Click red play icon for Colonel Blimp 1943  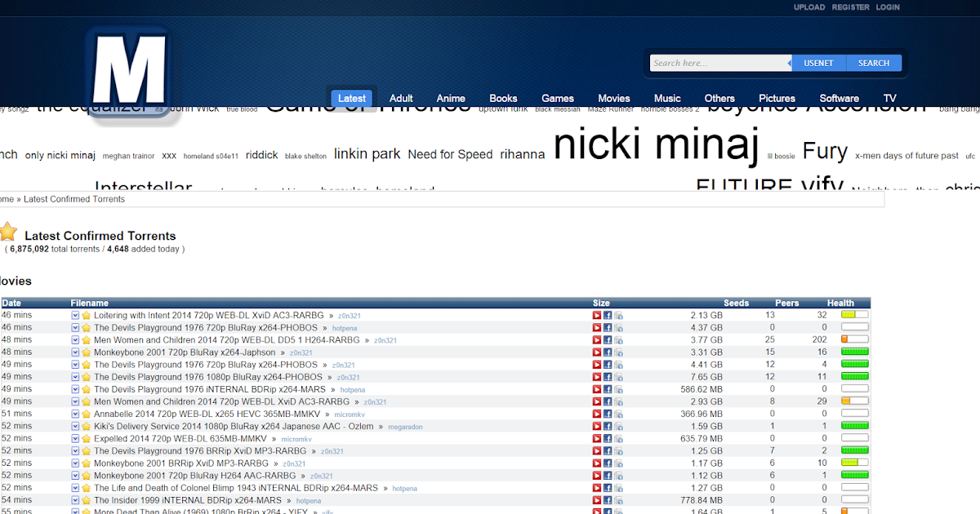[x=597, y=488]
